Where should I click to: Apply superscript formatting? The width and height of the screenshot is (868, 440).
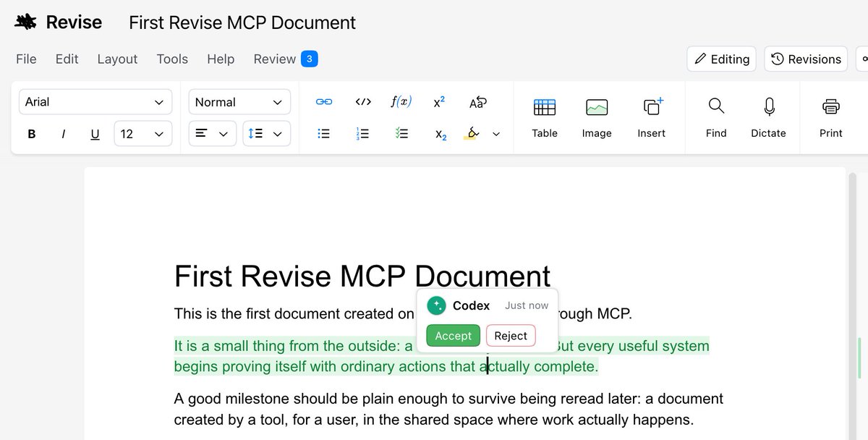pyautogui.click(x=439, y=102)
